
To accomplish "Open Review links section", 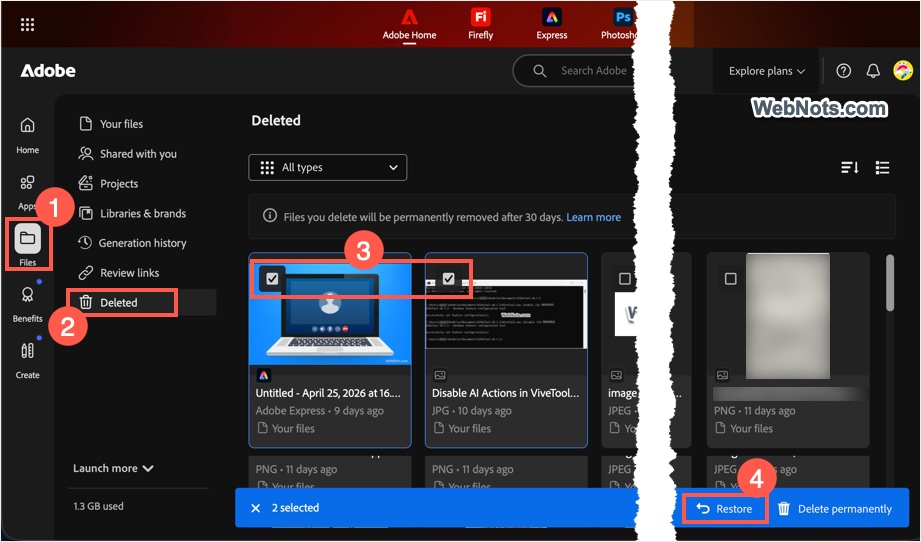I will pos(119,273).
